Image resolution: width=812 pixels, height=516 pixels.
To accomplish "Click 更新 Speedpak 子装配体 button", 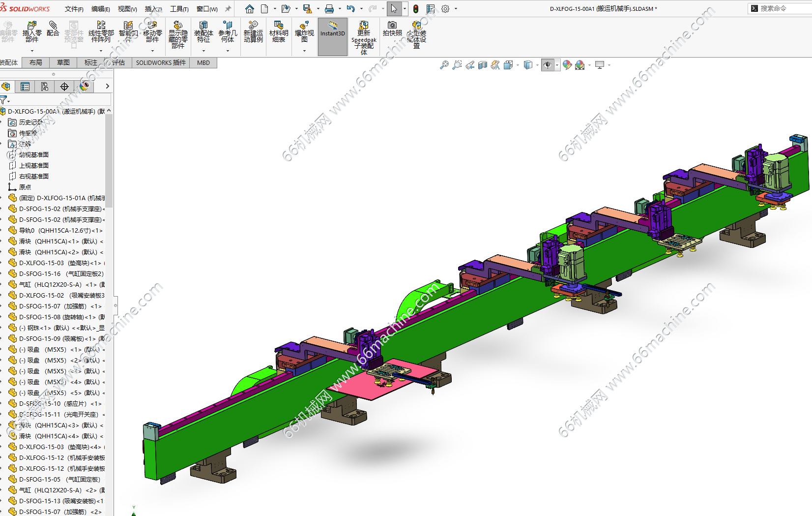I will pyautogui.click(x=364, y=37).
